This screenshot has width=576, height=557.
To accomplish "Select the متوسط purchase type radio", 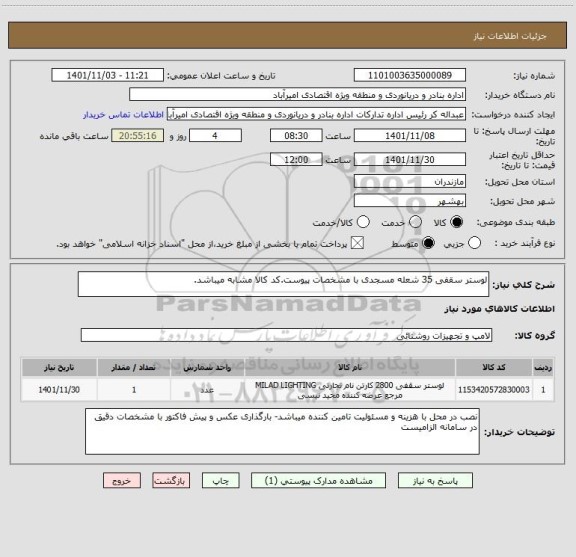I will coord(428,243).
